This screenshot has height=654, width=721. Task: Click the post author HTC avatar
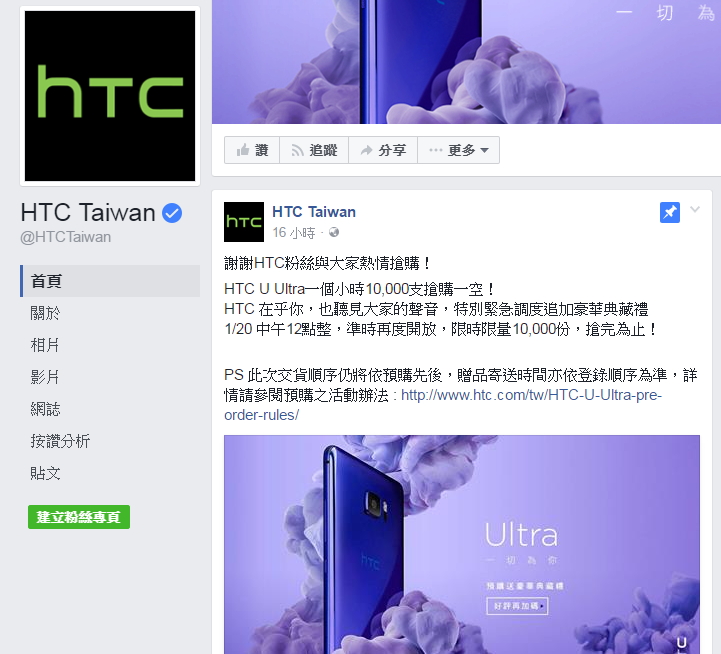[x=244, y=222]
